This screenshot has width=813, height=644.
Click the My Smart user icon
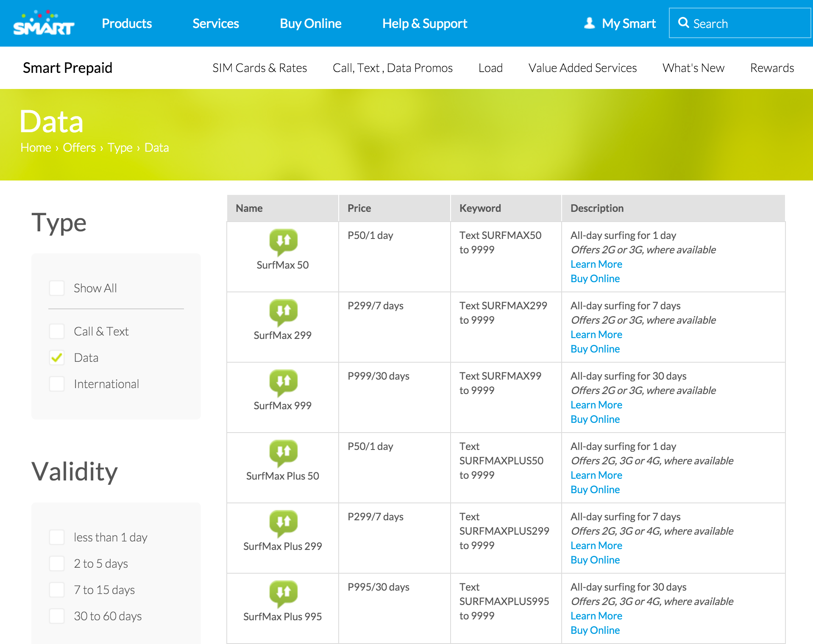point(589,23)
